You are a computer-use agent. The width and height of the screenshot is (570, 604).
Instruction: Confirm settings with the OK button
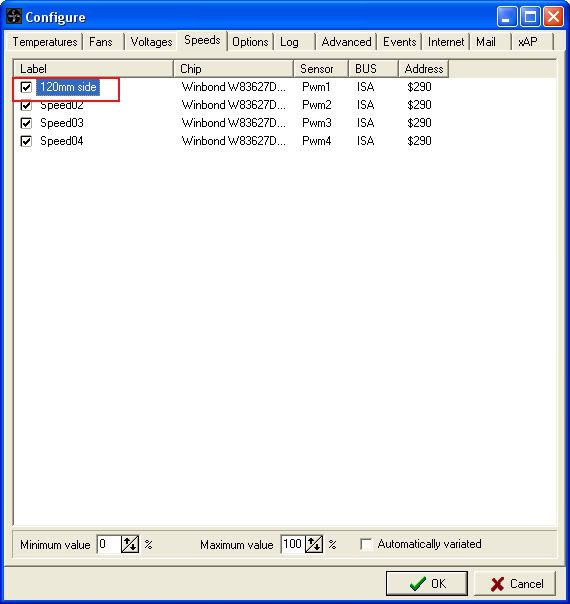427,584
